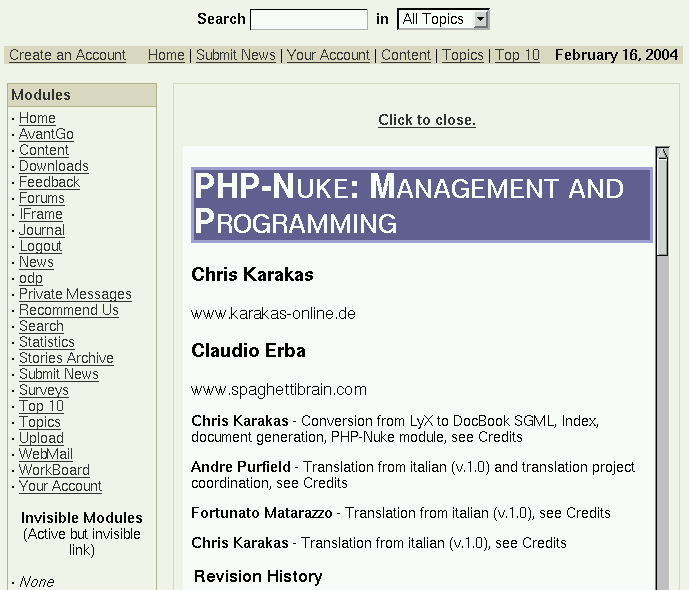690x590 pixels.
Task: Go to the Surveys module
Action: pos(44,390)
